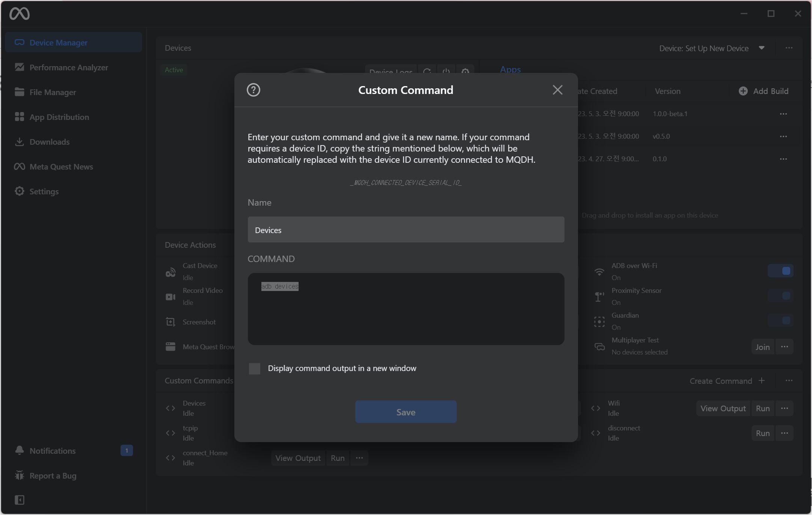812x515 pixels.
Task: Toggle the Guardian switch
Action: pyautogui.click(x=780, y=321)
